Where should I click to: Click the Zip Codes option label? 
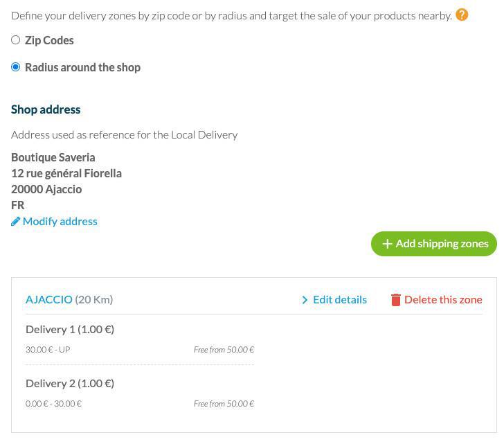click(x=49, y=40)
